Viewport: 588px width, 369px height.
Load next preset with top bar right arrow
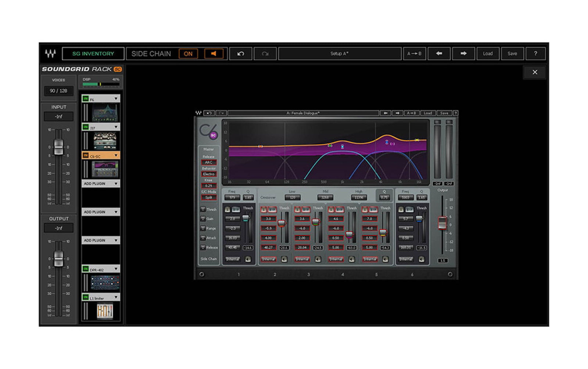coord(463,54)
